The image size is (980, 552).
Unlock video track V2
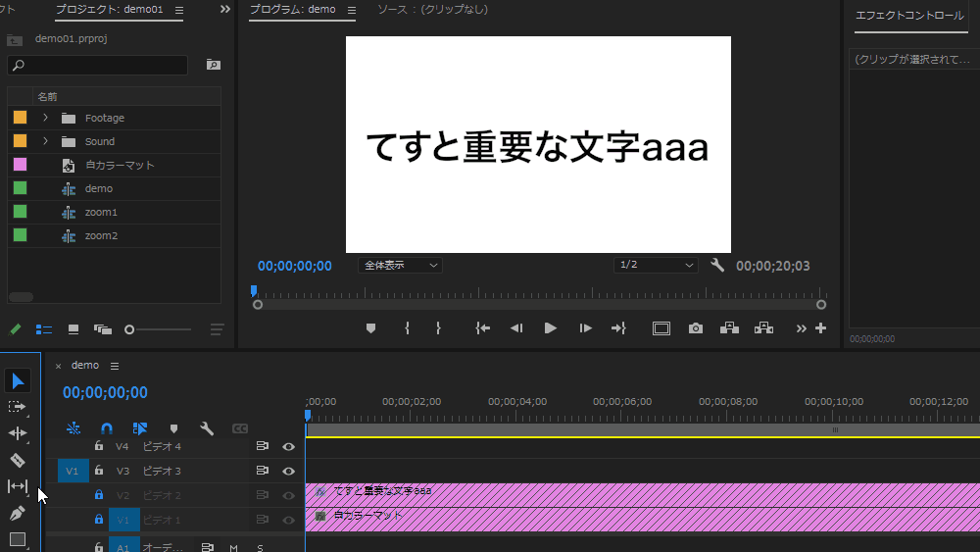tap(99, 494)
